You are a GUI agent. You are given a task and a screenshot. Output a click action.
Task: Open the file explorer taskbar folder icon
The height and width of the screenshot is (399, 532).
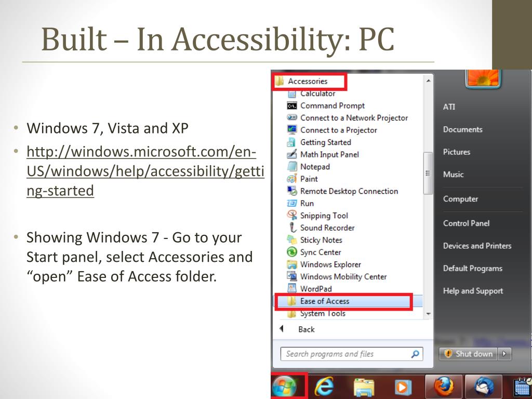[x=364, y=387]
